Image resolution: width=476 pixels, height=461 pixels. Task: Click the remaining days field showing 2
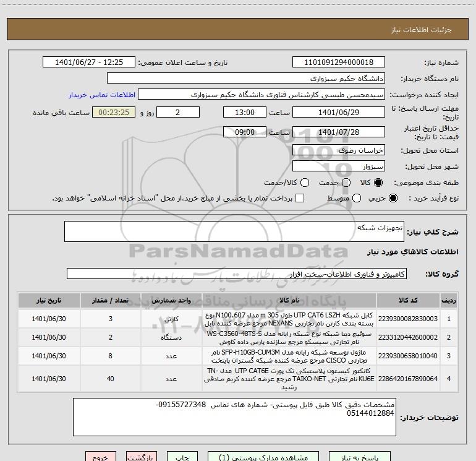click(178, 112)
